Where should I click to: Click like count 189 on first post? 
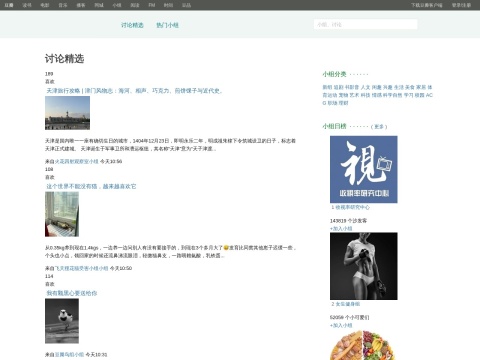pyautogui.click(x=49, y=74)
